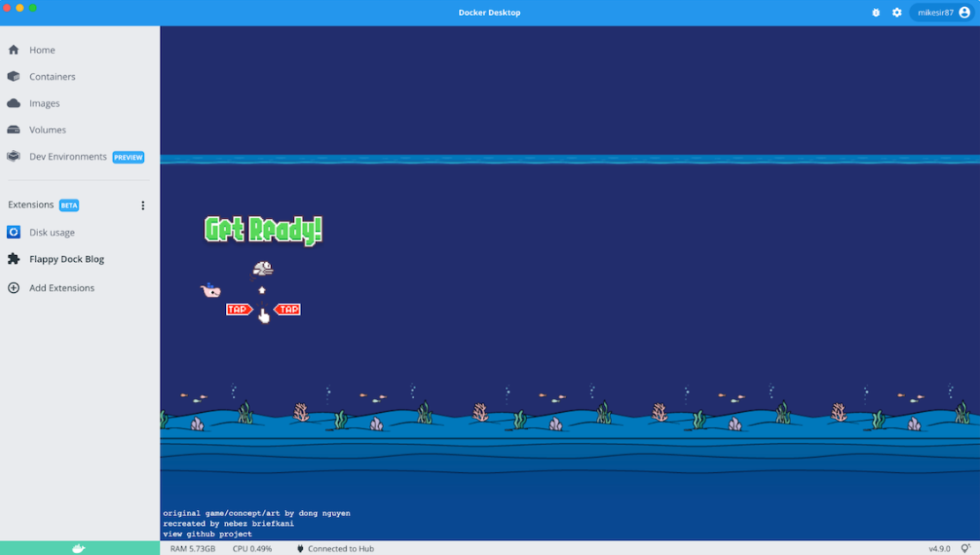The height and width of the screenshot is (555, 980).
Task: Select Volumes in the sidebar
Action: pos(47,130)
